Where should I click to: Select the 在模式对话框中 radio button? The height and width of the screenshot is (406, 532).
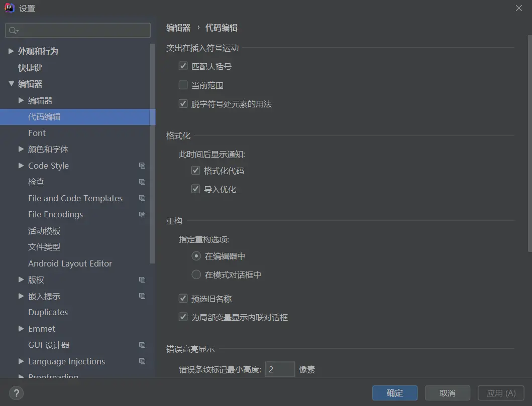196,274
